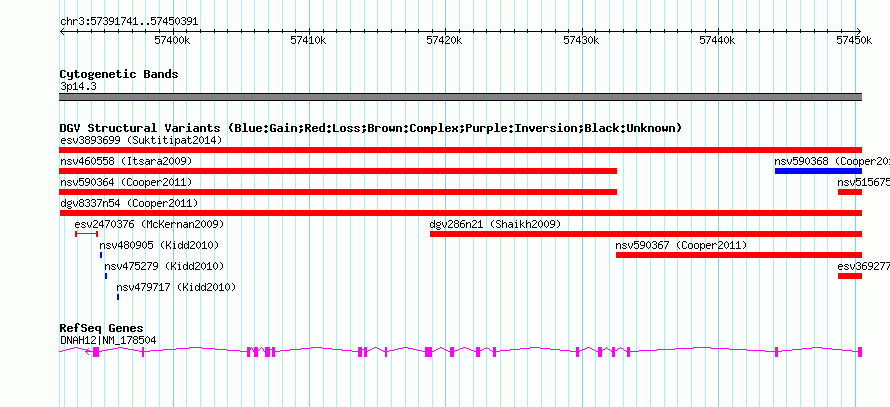Click the 57400k ruler tick label
The image size is (890, 407).
click(173, 40)
